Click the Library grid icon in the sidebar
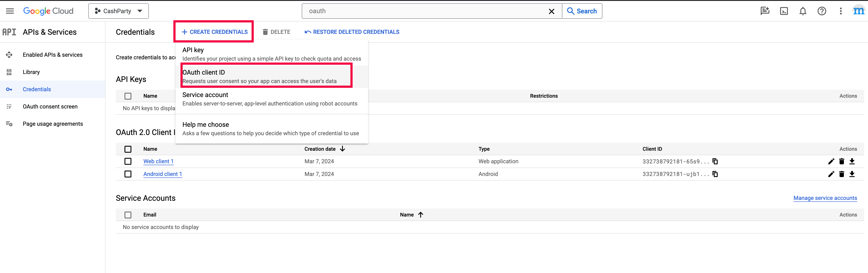868x273 pixels. click(x=9, y=72)
